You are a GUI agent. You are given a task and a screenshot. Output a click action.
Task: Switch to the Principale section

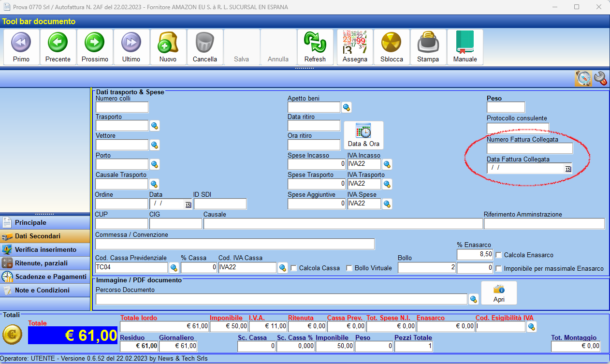tap(45, 223)
